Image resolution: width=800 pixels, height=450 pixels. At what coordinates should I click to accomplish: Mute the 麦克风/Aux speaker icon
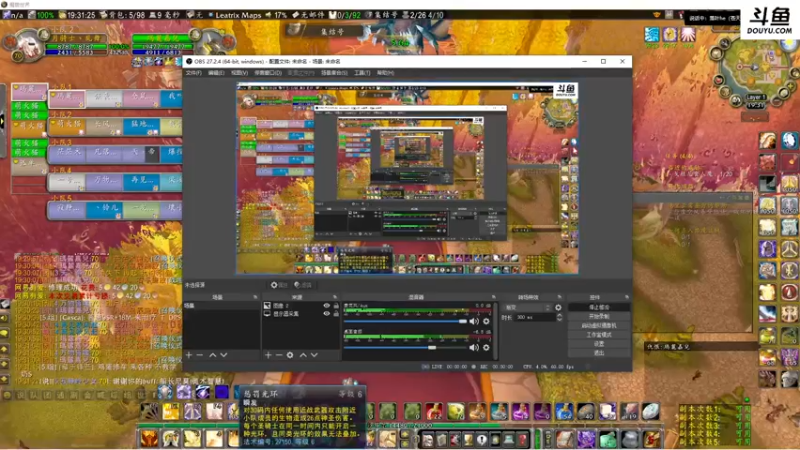(474, 321)
